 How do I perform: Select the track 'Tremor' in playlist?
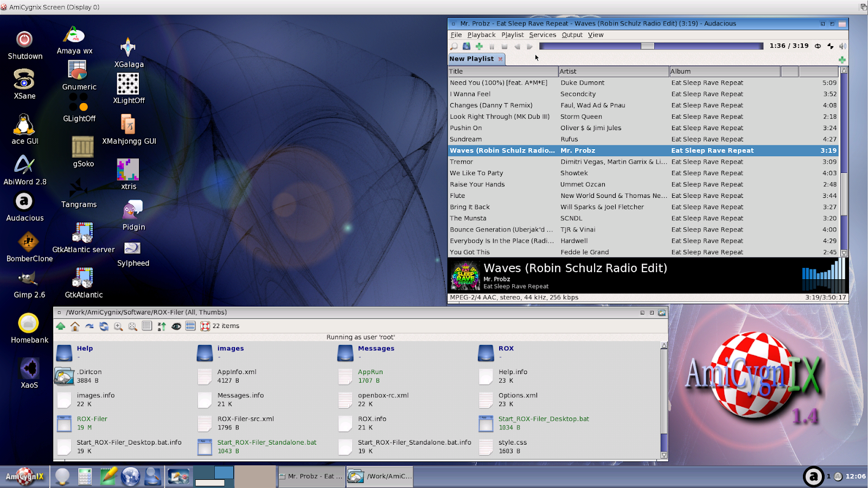point(643,162)
